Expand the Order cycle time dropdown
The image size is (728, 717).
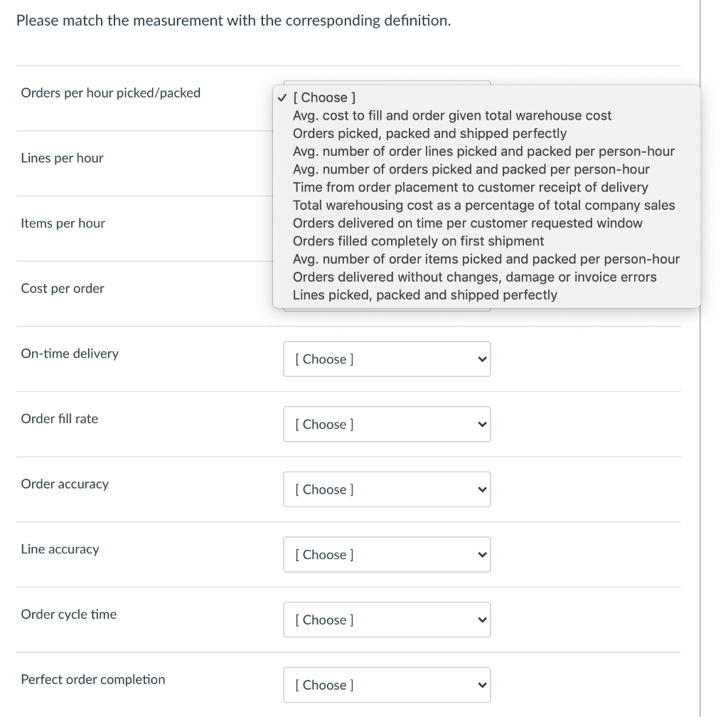pos(386,620)
